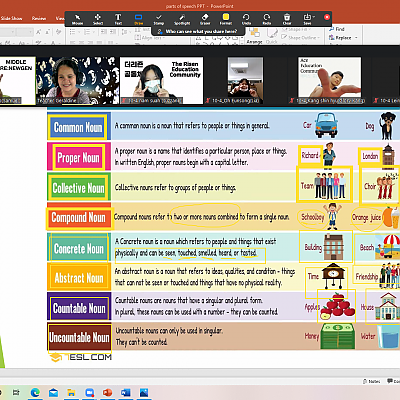Open the Stamp annotation tool
The height and width of the screenshot is (400, 400).
(159, 19)
